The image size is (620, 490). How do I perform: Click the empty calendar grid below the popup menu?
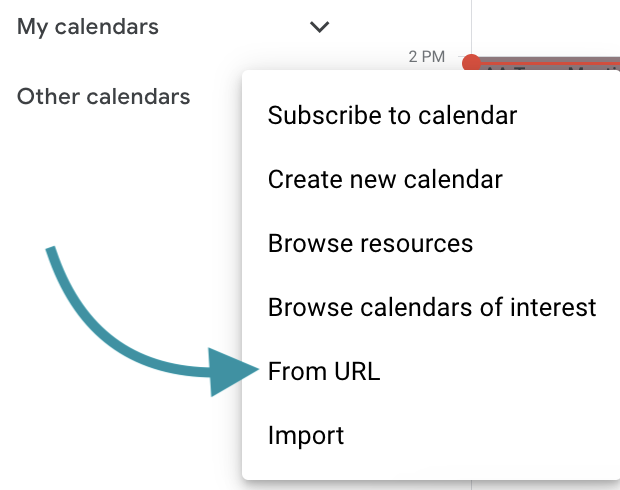pos(546,486)
